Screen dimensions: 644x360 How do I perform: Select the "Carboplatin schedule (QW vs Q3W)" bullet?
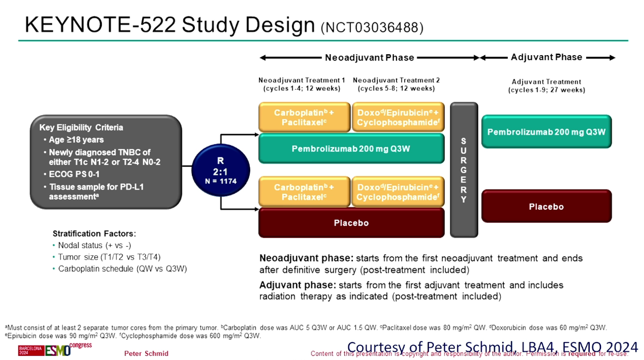click(x=120, y=269)
